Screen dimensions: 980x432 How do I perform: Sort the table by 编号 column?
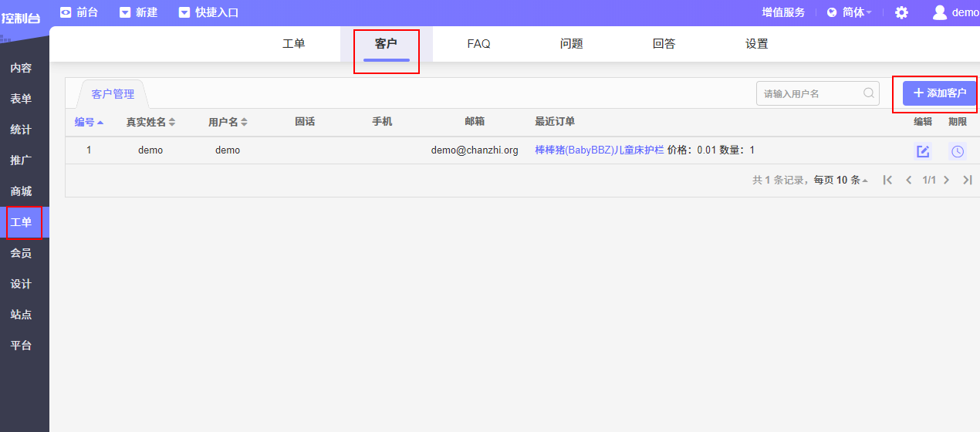[89, 122]
